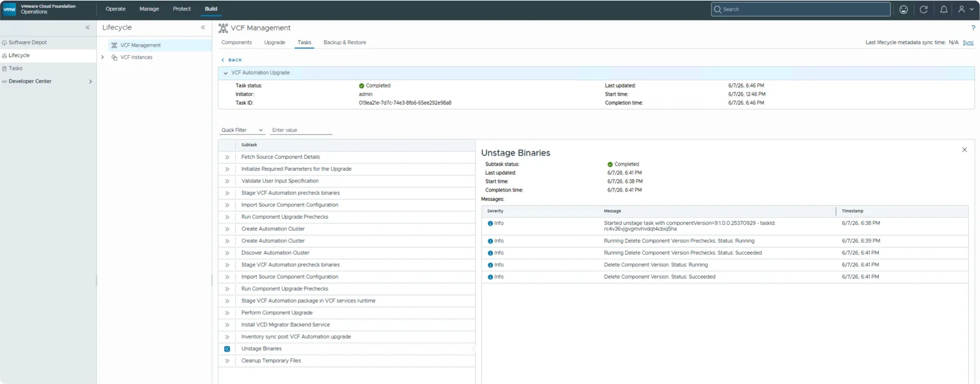Click the VCF Instances tree icon
The height and width of the screenshot is (384, 980).
[114, 58]
